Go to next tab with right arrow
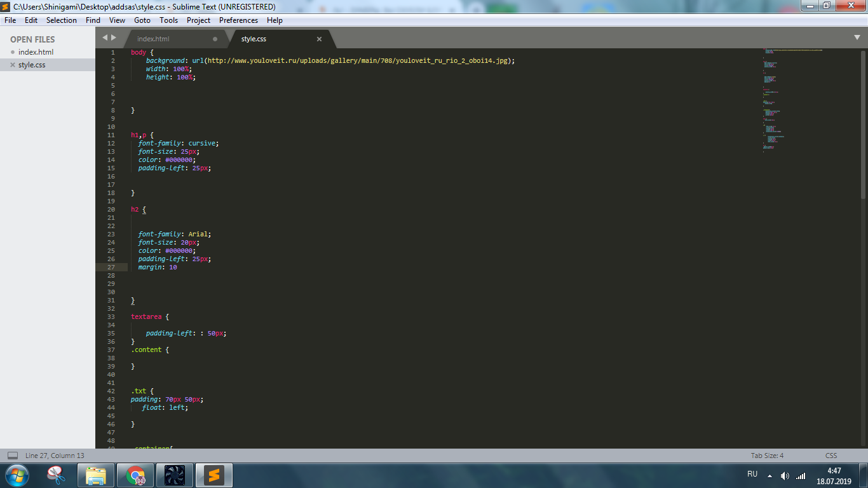Image resolution: width=868 pixels, height=488 pixels. point(114,37)
